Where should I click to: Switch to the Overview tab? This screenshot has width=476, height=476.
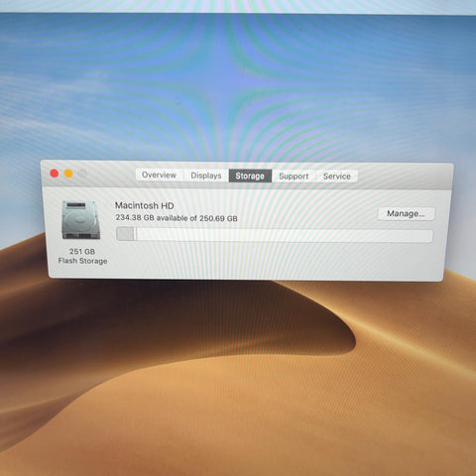(160, 175)
